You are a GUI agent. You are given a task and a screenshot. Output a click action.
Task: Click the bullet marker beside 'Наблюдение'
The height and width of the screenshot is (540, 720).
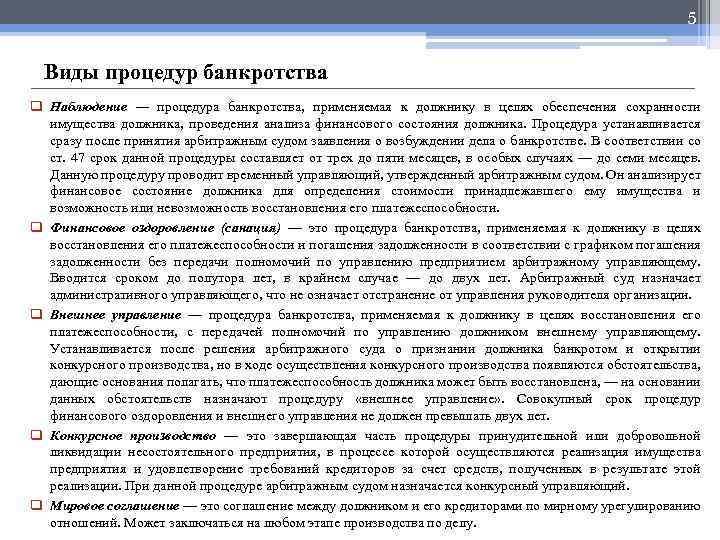[36, 107]
